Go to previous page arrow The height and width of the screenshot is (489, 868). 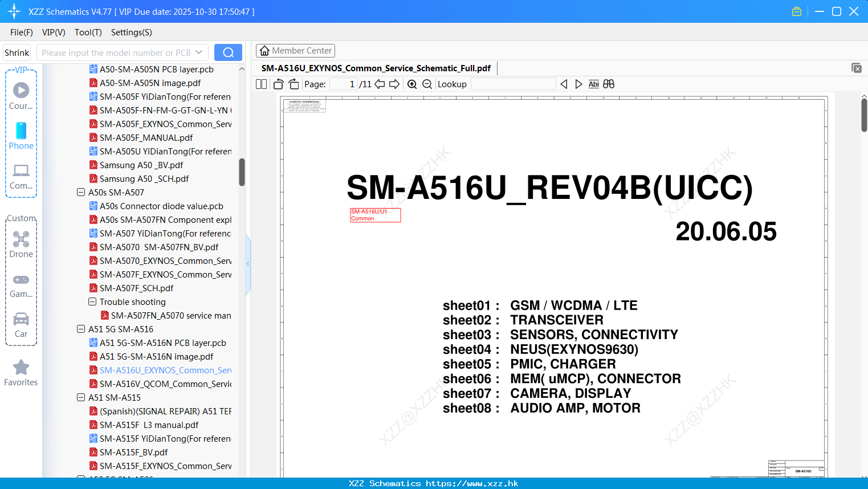380,84
